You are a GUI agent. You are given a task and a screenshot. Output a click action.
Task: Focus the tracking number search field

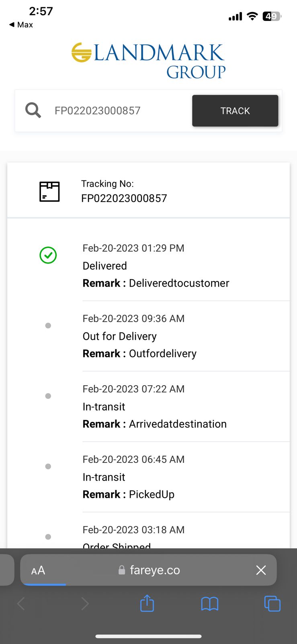coord(117,111)
